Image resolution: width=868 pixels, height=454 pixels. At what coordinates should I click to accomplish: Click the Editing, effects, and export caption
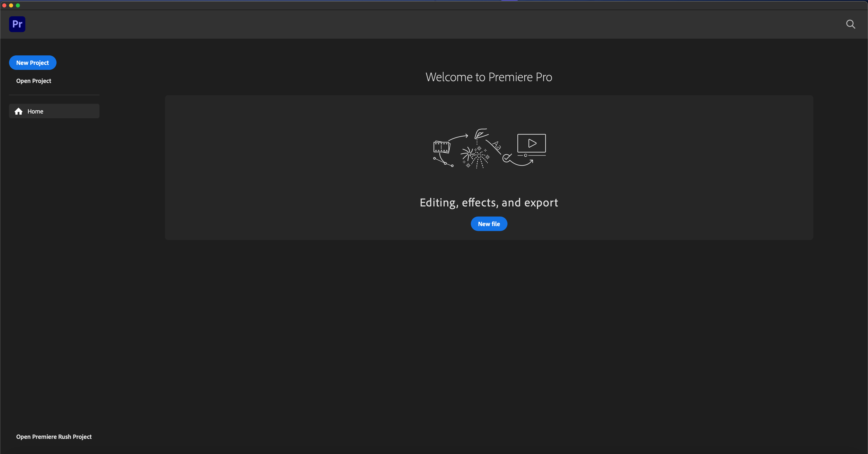[488, 203]
